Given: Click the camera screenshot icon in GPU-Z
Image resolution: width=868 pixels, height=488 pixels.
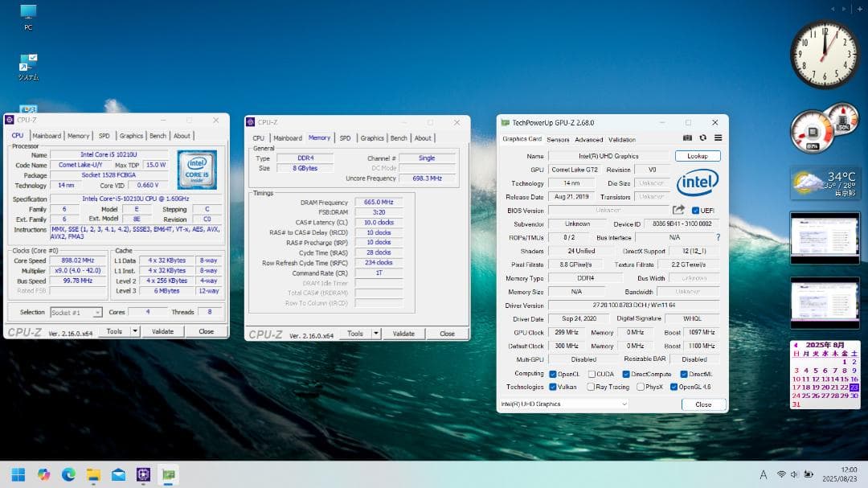Looking at the screenshot, I should pyautogui.click(x=687, y=138).
